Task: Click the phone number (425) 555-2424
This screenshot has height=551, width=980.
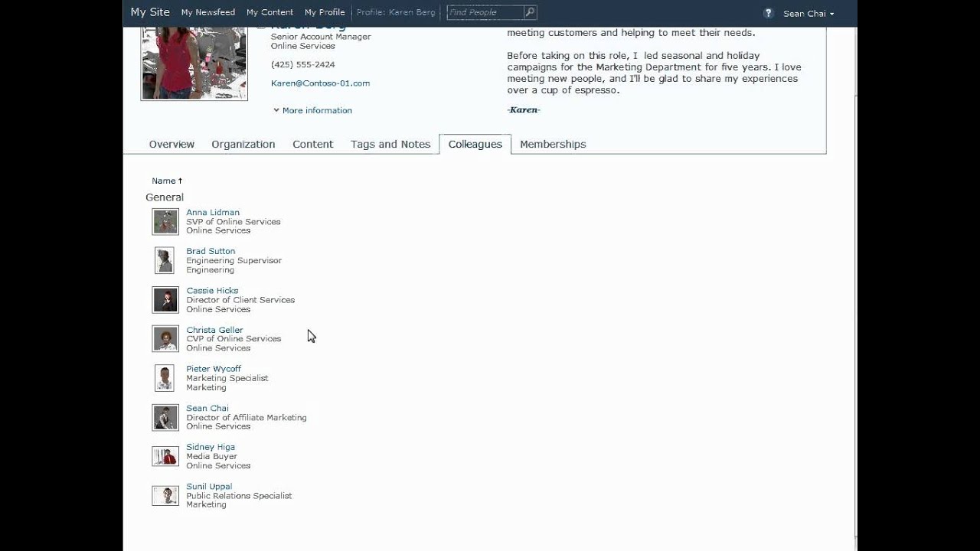Action: 302,64
